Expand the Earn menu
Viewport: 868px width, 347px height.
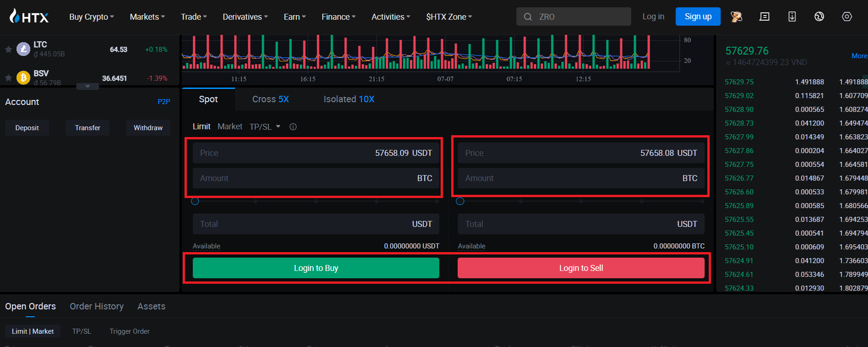point(294,17)
